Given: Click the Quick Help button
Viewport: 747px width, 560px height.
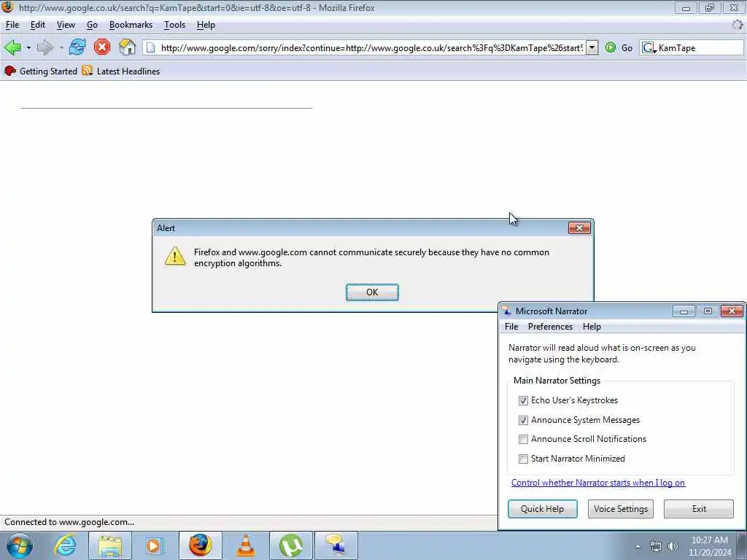Looking at the screenshot, I should point(542,509).
